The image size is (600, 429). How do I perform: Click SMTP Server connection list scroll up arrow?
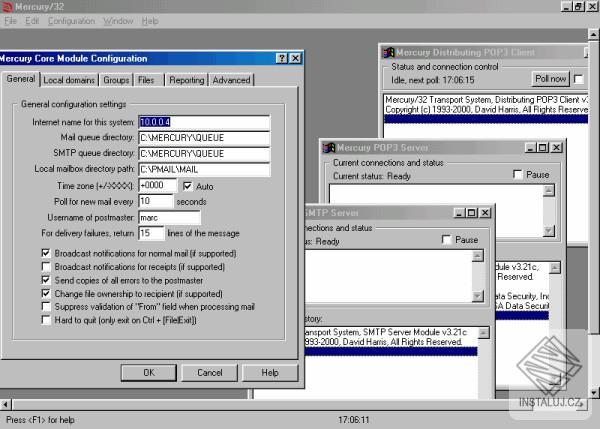(478, 256)
